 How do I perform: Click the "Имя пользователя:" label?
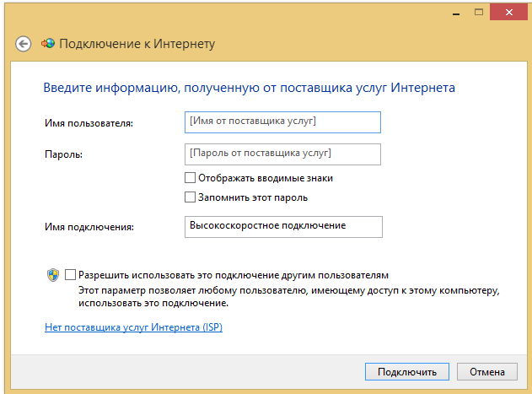click(89, 124)
